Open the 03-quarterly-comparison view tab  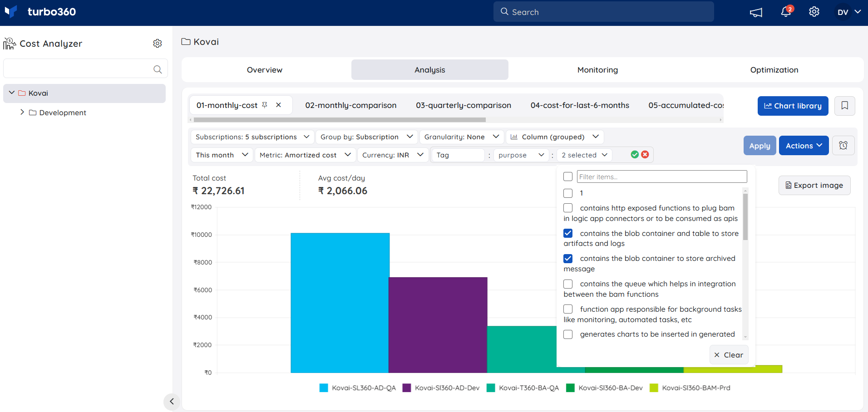click(463, 105)
